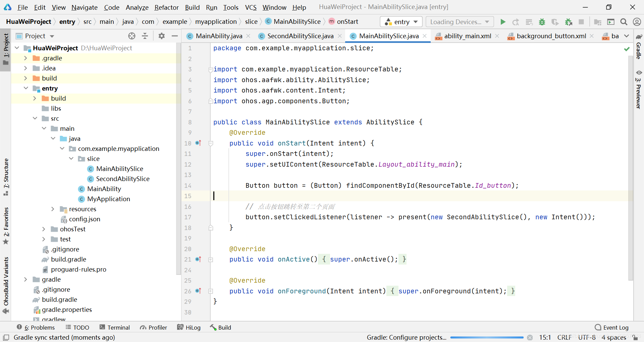Expand the .idea folder
This screenshot has width=644, height=342.
tap(25, 68)
